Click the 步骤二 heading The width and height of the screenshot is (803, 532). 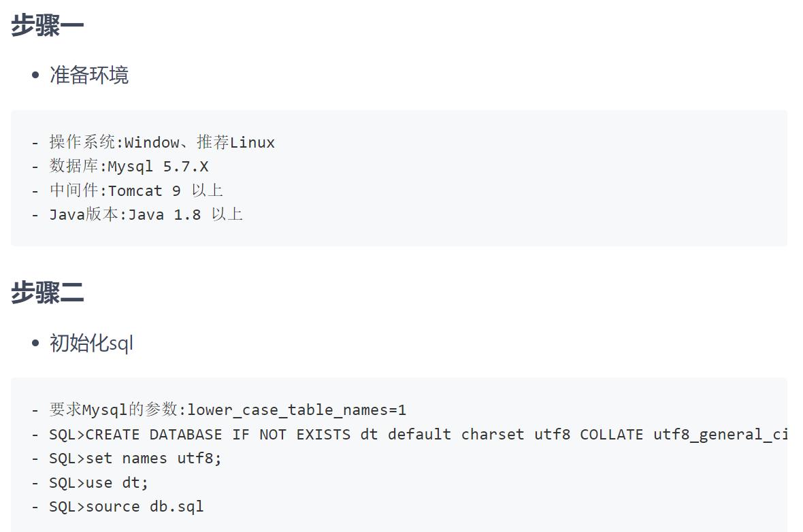[47, 293]
